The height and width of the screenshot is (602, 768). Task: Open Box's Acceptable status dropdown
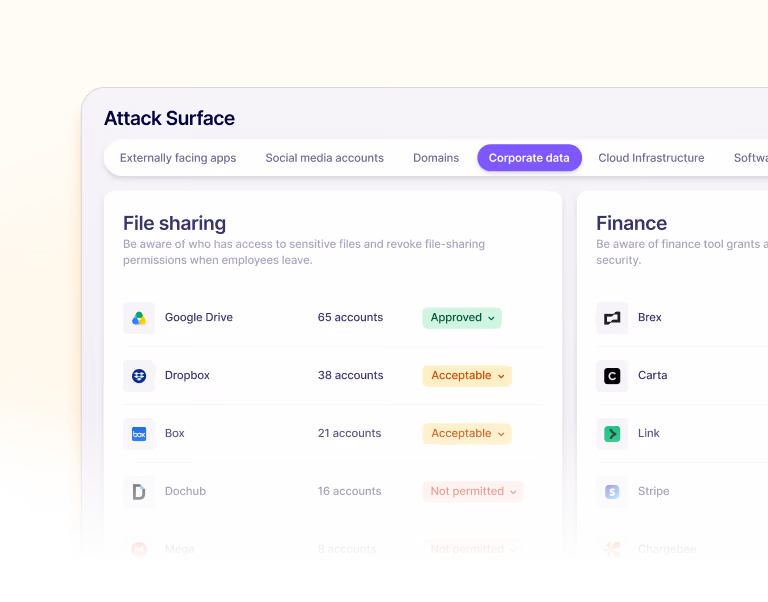pos(467,433)
